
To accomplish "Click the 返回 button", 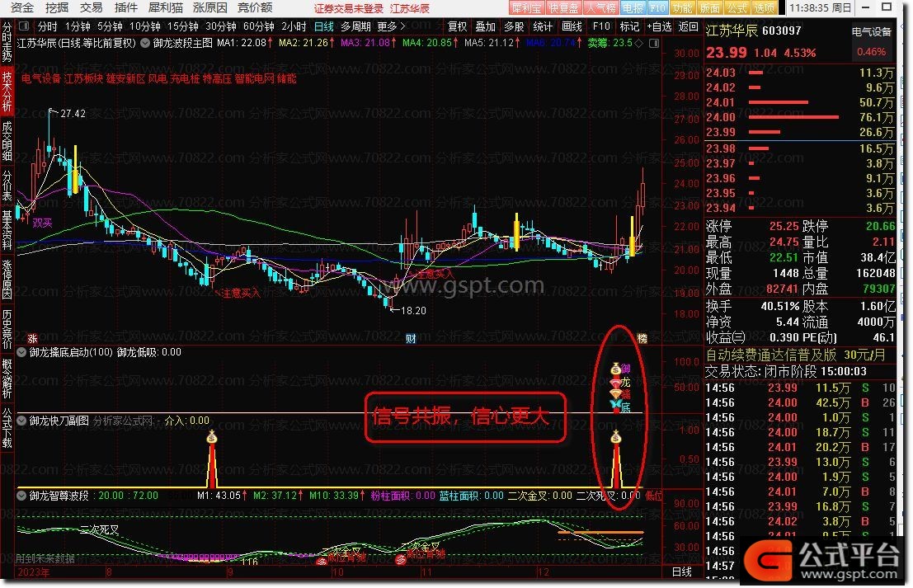I will pyautogui.click(x=688, y=26).
